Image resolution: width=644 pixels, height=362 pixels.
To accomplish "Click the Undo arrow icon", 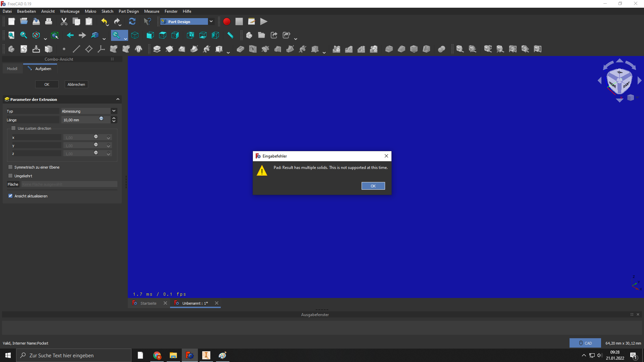I will 104,22.
